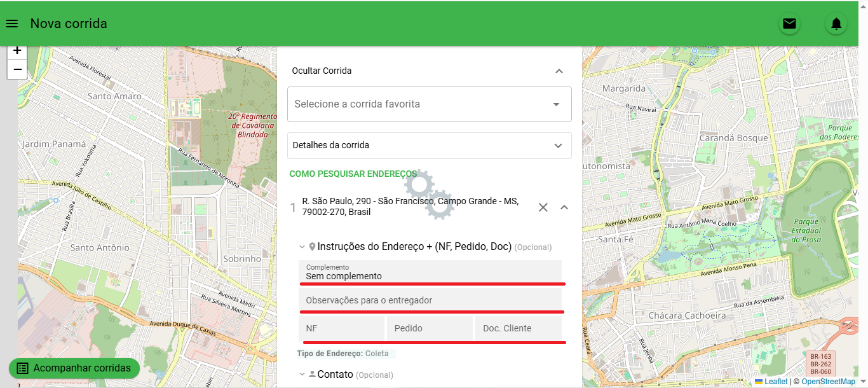Zoom in on the map
This screenshot has width=868, height=388.
pyautogui.click(x=17, y=51)
